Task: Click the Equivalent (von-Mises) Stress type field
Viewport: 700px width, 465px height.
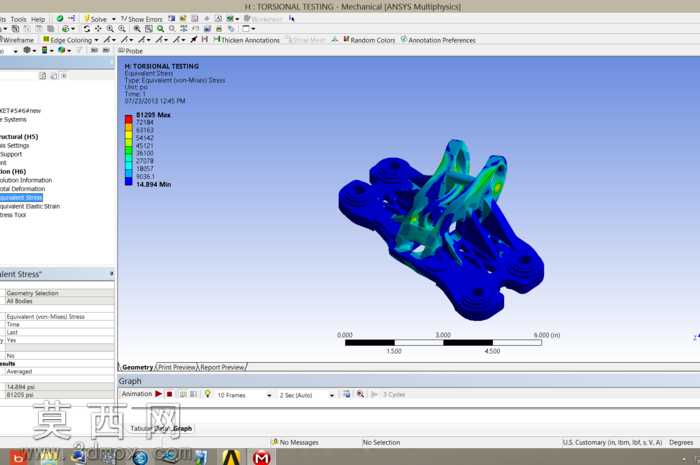Action: pyautogui.click(x=59, y=316)
